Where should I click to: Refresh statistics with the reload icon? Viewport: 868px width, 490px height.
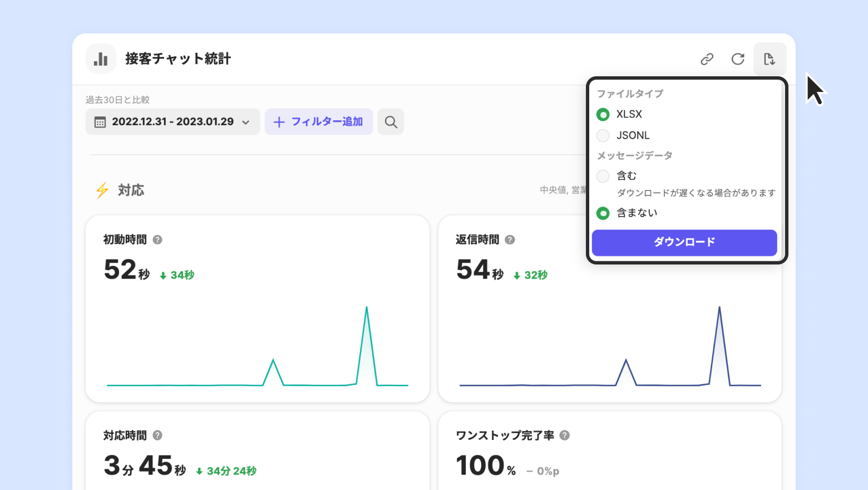click(x=738, y=59)
